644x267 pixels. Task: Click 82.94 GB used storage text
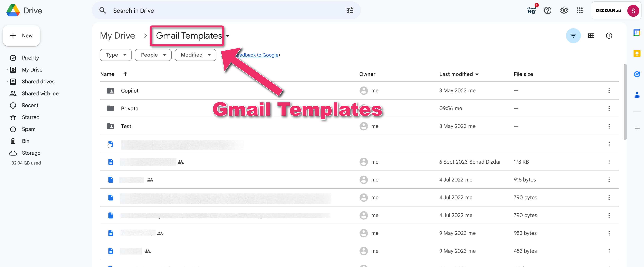pyautogui.click(x=26, y=163)
